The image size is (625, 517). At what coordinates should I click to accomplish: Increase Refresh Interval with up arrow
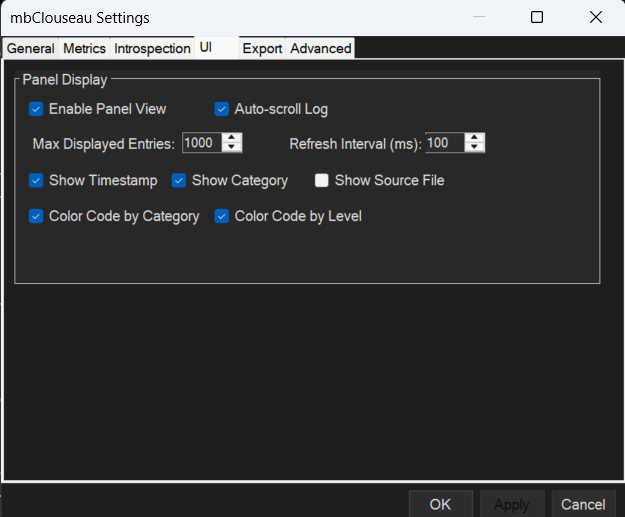coord(474,138)
